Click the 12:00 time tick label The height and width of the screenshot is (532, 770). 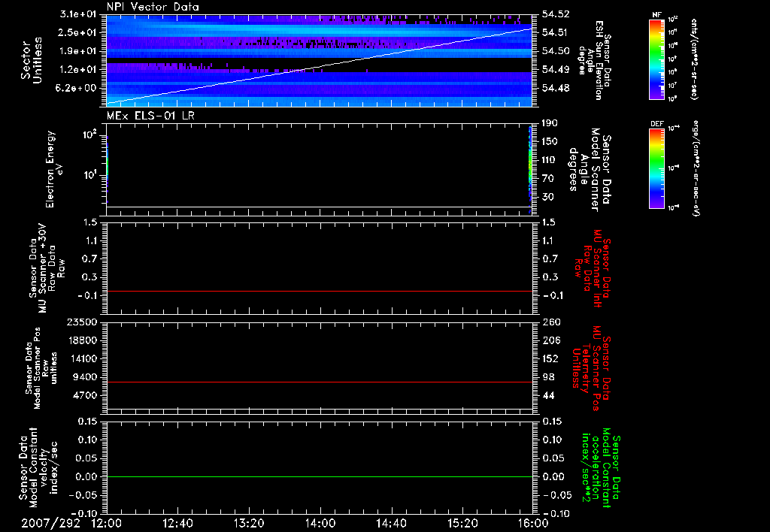tap(107, 523)
